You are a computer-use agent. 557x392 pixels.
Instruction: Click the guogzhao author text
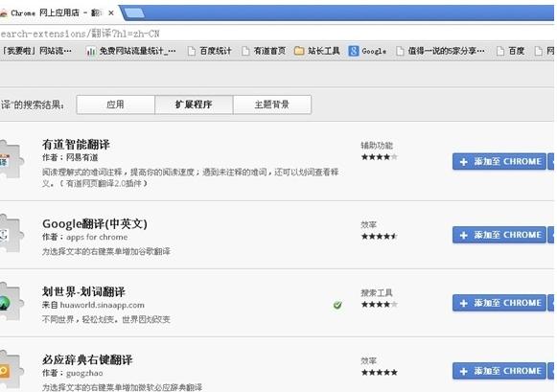[x=84, y=373]
